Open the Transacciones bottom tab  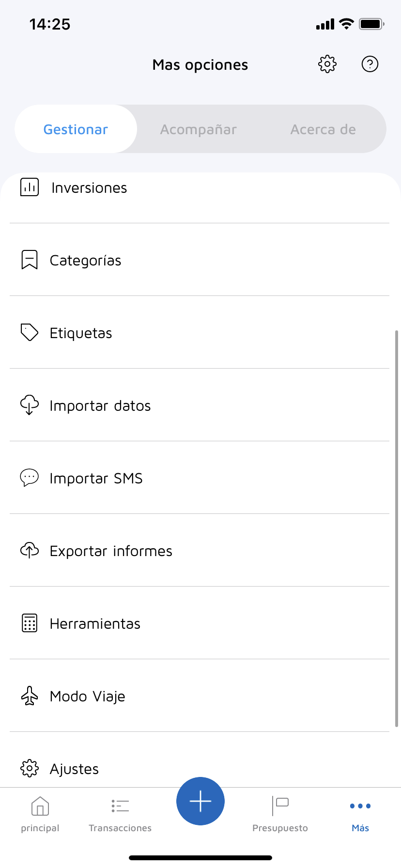point(120,815)
